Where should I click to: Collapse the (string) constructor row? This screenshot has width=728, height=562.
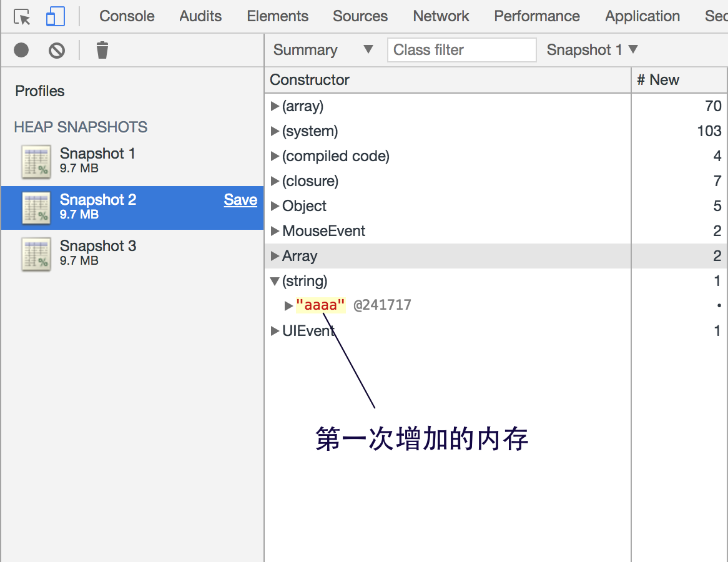coord(275,282)
